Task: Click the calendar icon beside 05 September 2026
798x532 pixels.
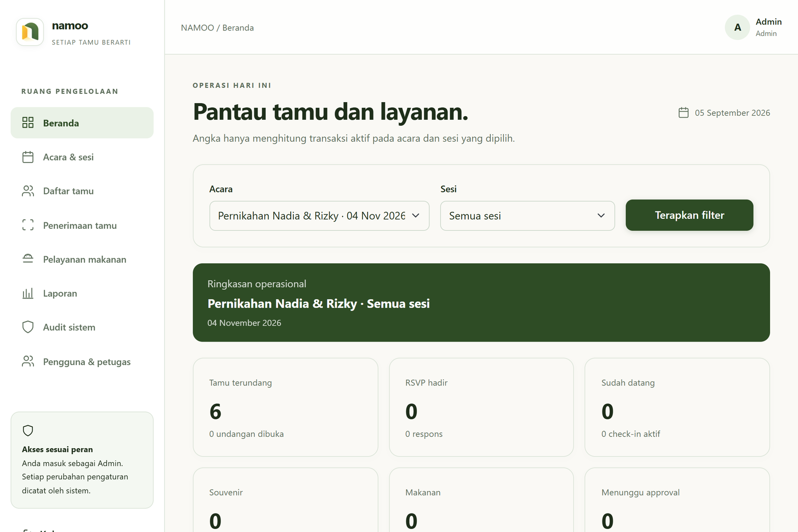Action: [683, 113]
